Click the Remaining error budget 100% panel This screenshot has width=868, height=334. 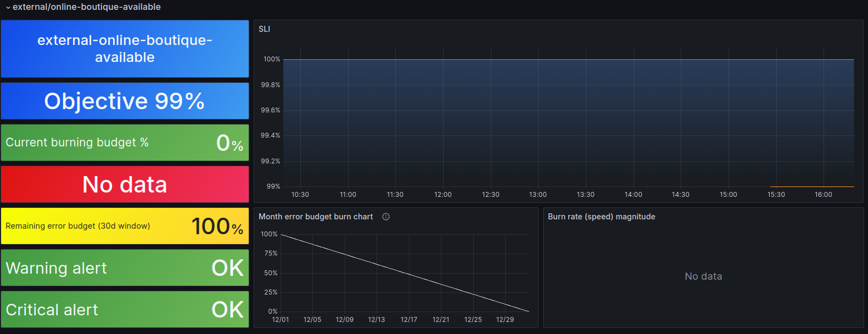125,226
